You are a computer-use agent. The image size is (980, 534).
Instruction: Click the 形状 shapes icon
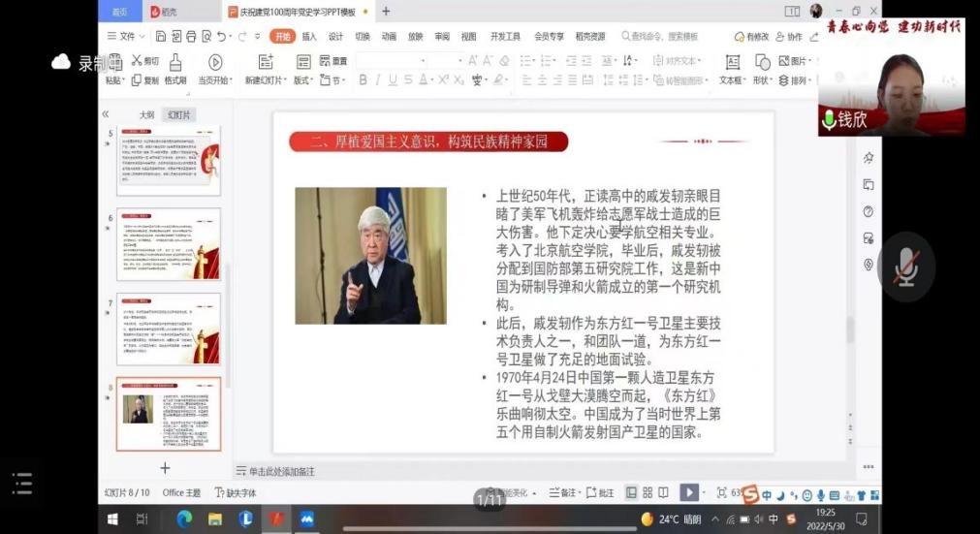point(762,62)
